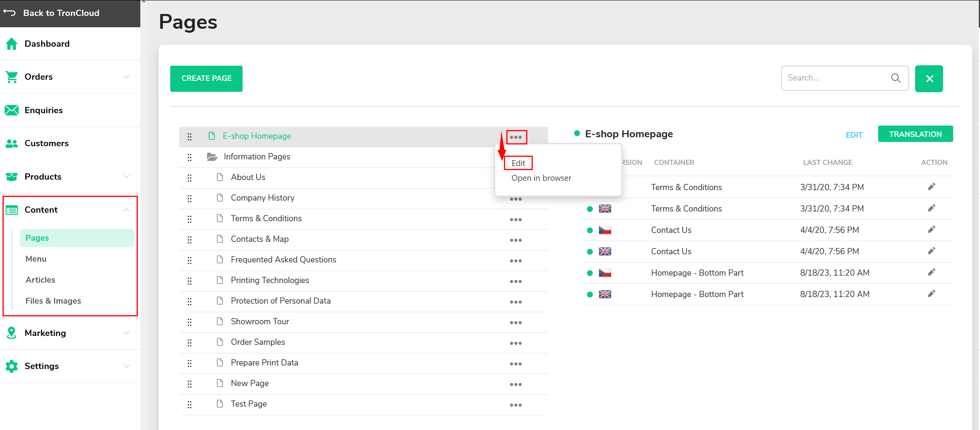Select Menu in Content submenu
The image size is (980, 430).
36,259
